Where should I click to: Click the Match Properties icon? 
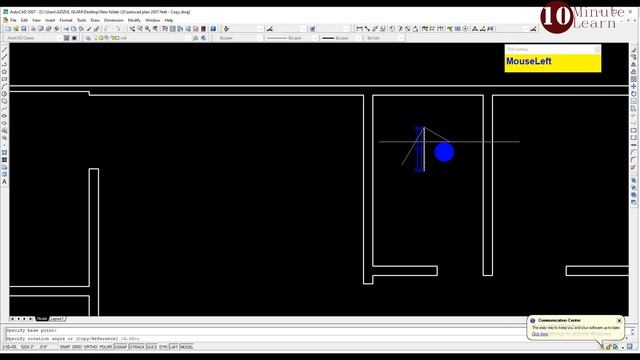point(89,29)
